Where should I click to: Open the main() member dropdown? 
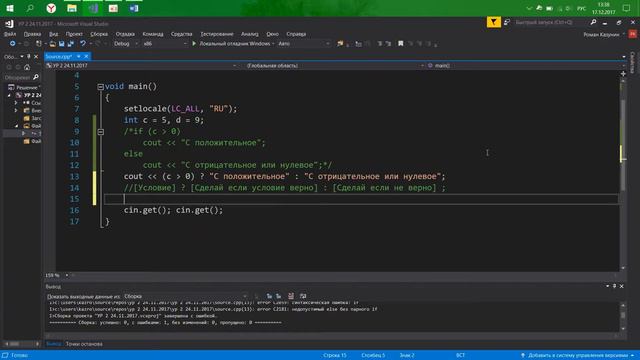coord(526,65)
